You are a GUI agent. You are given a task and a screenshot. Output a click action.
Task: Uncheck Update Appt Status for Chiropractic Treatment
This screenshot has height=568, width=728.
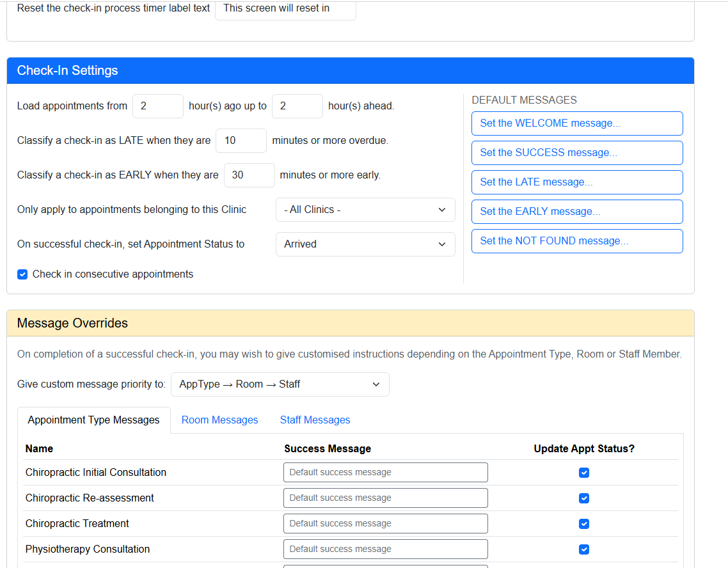[584, 523]
